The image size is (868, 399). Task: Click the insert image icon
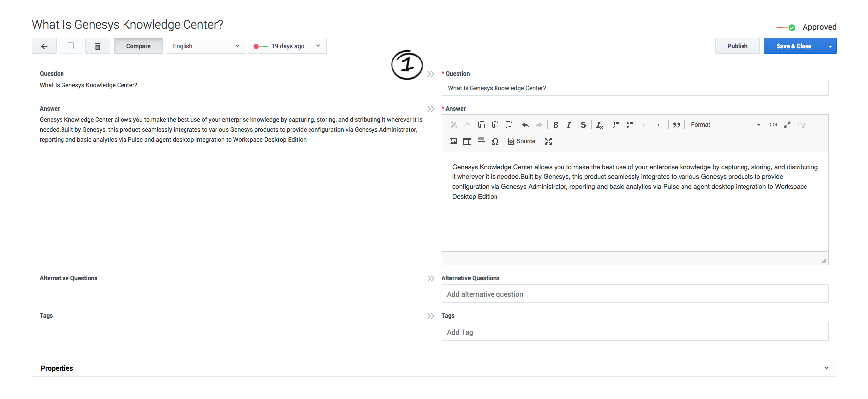pos(453,142)
